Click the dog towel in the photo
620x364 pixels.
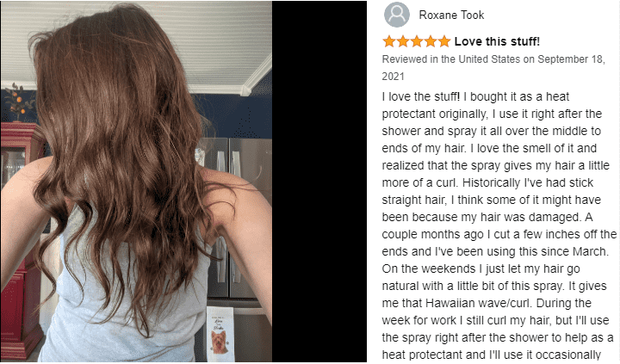[220, 334]
